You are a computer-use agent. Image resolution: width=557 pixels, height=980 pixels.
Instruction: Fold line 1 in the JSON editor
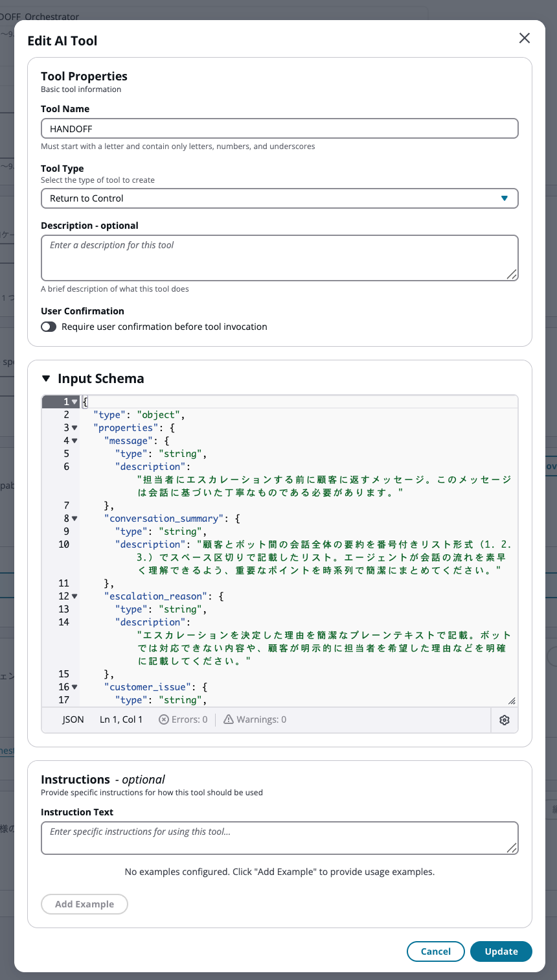click(74, 402)
